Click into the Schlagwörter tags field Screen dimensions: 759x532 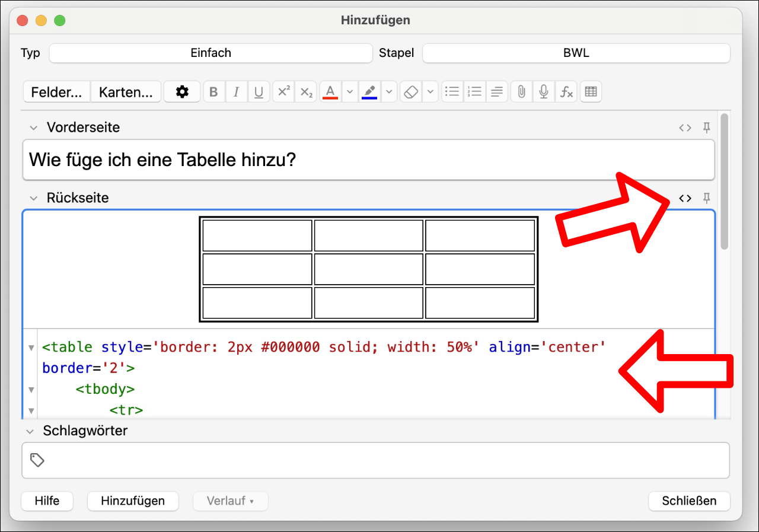pyautogui.click(x=379, y=460)
